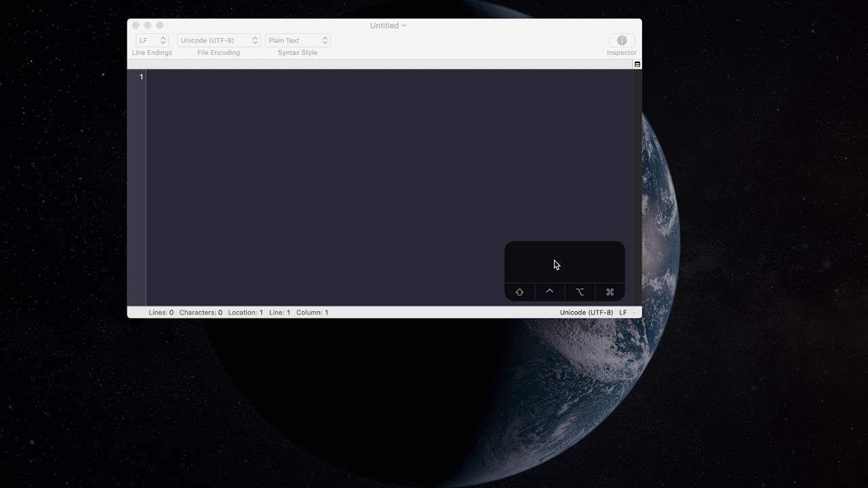This screenshot has width=868, height=488.
Task: Close the Untitled window
Action: 136,25
